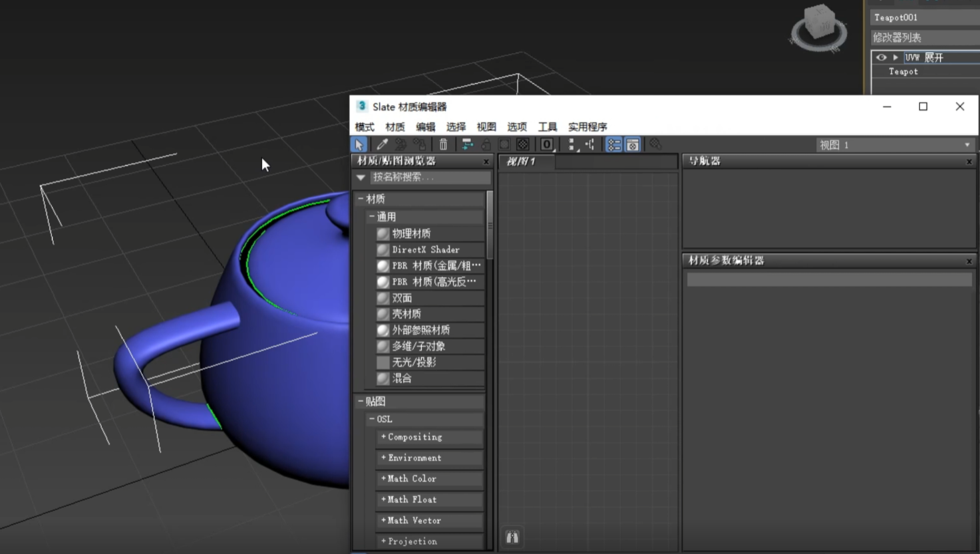Open the 视图 1 view dropdown
The height and width of the screenshot is (554, 980).
click(x=895, y=145)
